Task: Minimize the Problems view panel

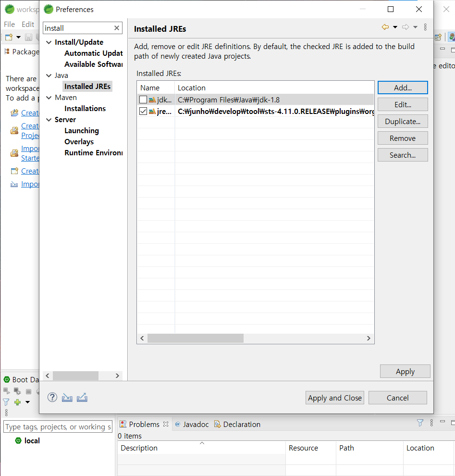Action: pos(443,421)
